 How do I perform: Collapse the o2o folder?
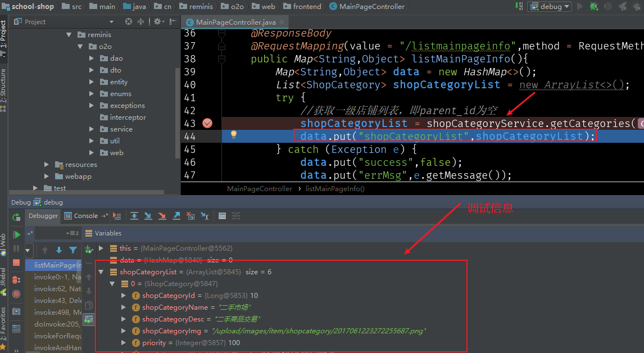[80, 47]
